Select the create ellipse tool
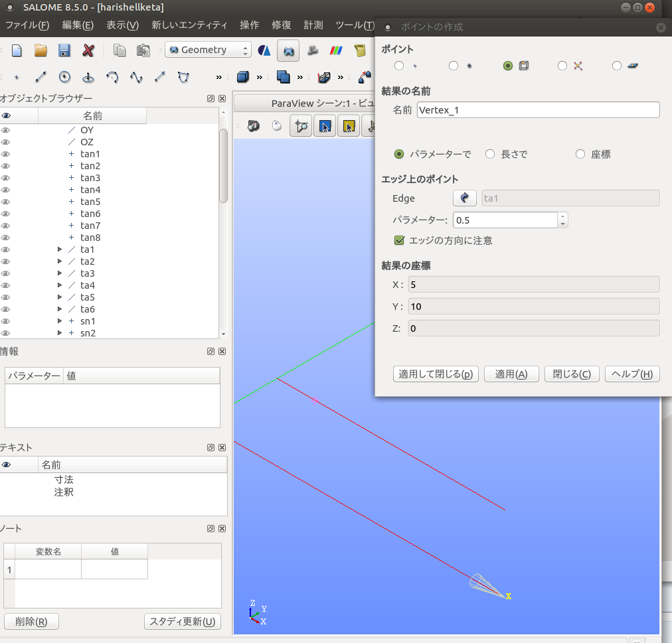Image resolution: width=672 pixels, height=643 pixels. tap(88, 77)
